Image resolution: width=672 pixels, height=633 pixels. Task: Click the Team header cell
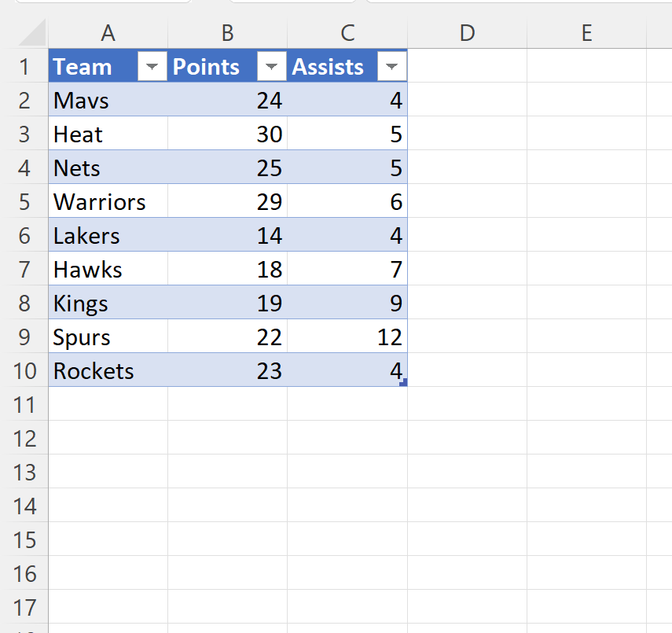(91, 68)
